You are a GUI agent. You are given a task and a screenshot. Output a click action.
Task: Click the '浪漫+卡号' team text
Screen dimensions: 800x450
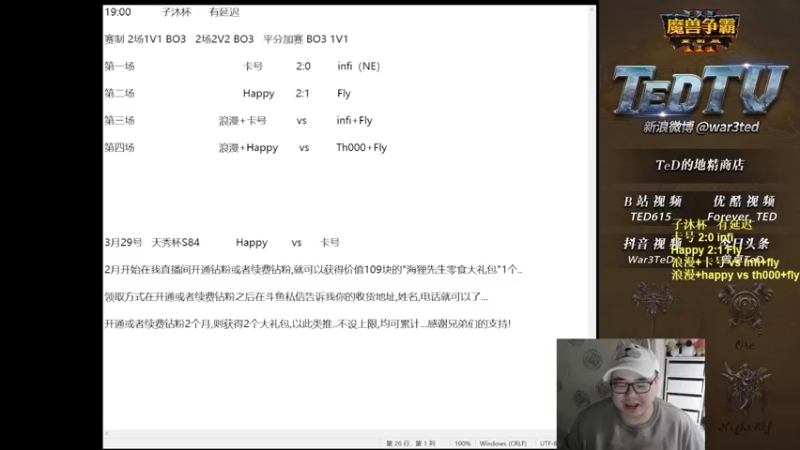[x=242, y=120]
